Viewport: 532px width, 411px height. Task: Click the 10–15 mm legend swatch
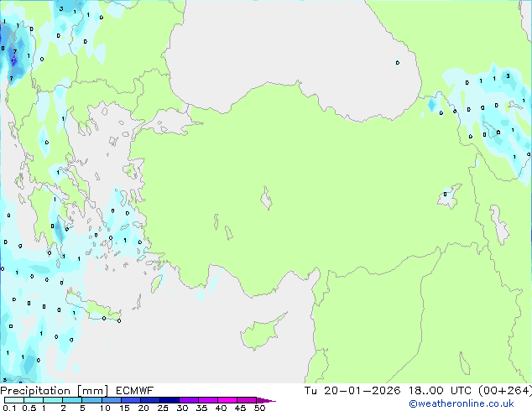[x=111, y=400]
